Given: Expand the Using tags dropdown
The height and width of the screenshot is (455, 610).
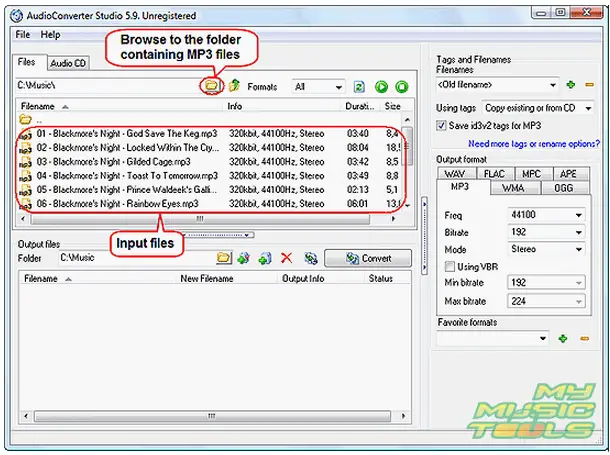Looking at the screenshot, I should point(588,108).
